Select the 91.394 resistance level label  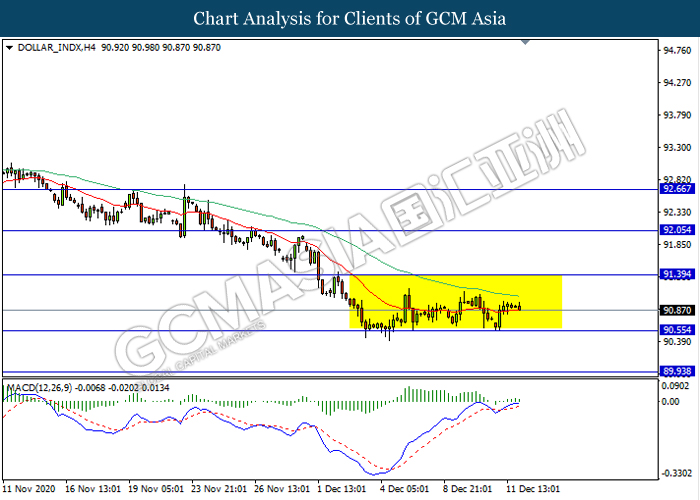pyautogui.click(x=677, y=274)
